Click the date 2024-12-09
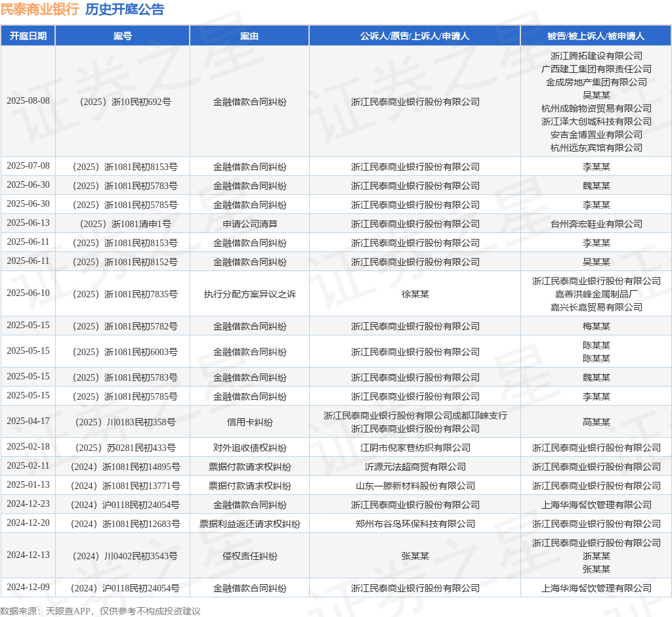Image resolution: width=672 pixels, height=617 pixels. coord(28,587)
